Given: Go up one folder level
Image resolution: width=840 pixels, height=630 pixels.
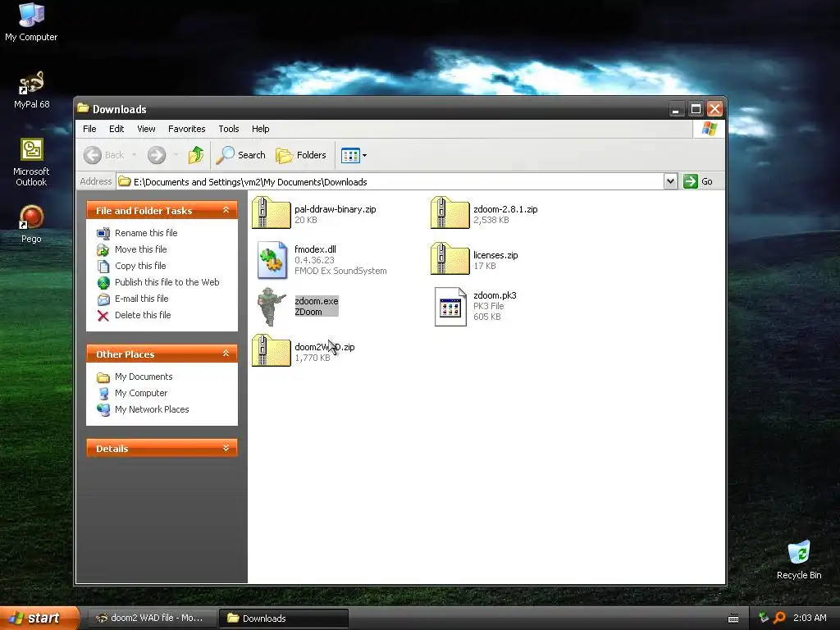Looking at the screenshot, I should [196, 155].
